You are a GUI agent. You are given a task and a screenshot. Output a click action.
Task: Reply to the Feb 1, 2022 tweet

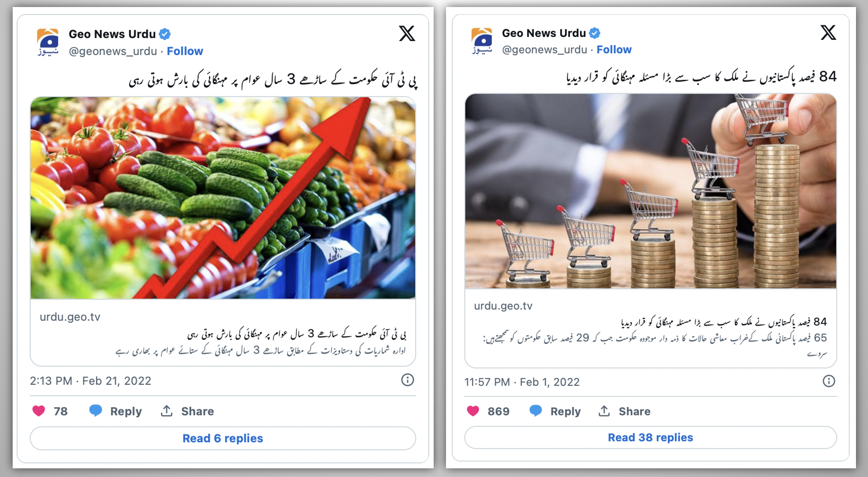[x=555, y=411]
